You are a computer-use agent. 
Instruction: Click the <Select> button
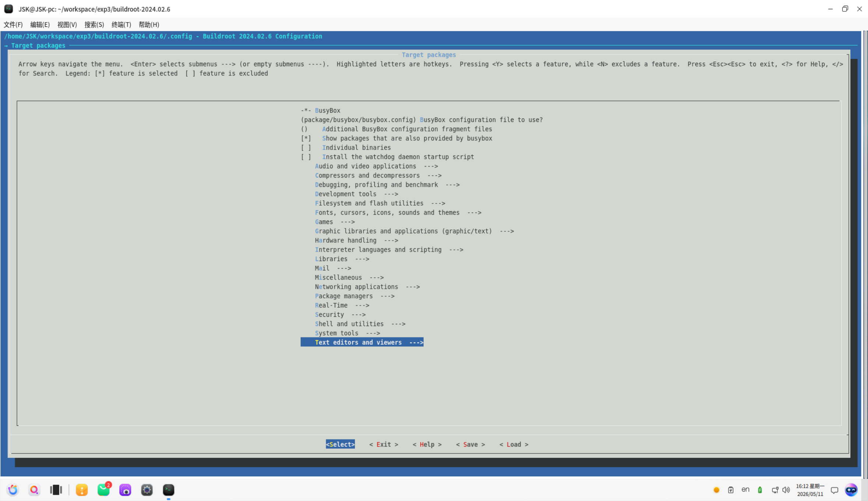pyautogui.click(x=341, y=444)
